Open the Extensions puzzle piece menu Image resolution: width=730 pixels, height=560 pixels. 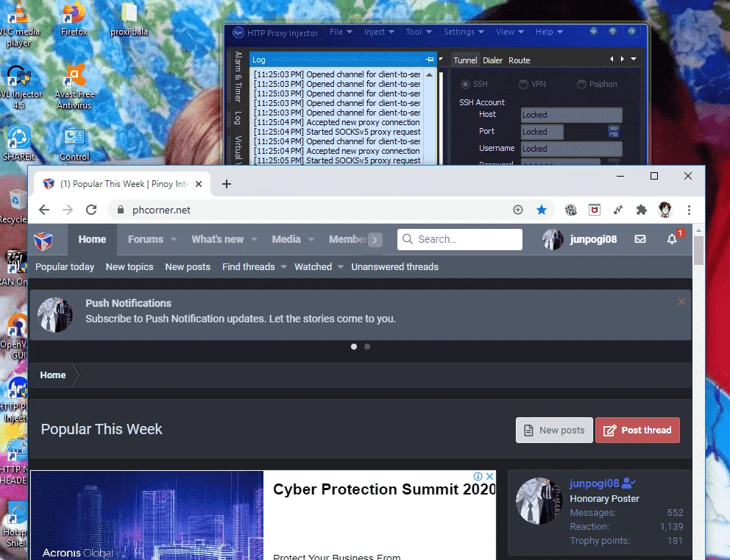[x=642, y=210]
